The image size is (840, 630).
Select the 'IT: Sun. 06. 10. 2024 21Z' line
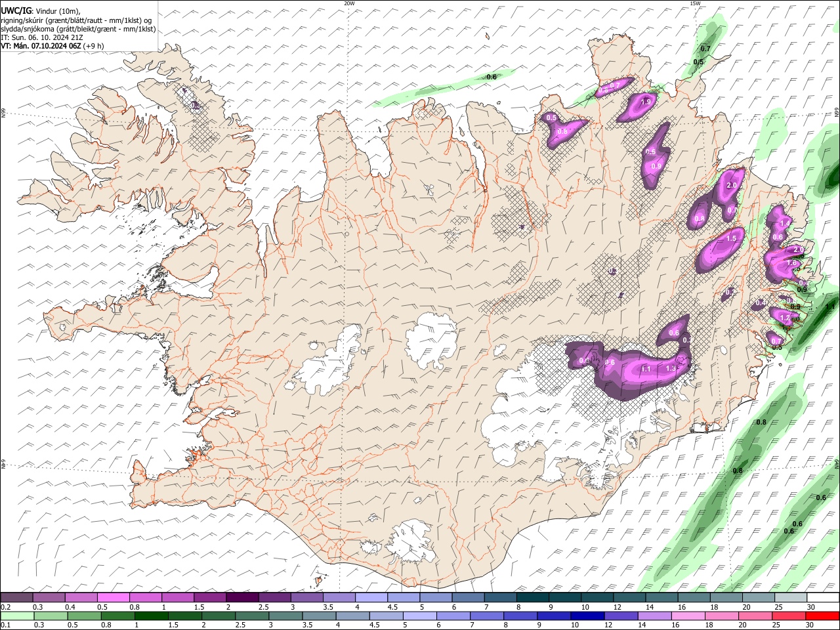[x=41, y=37]
